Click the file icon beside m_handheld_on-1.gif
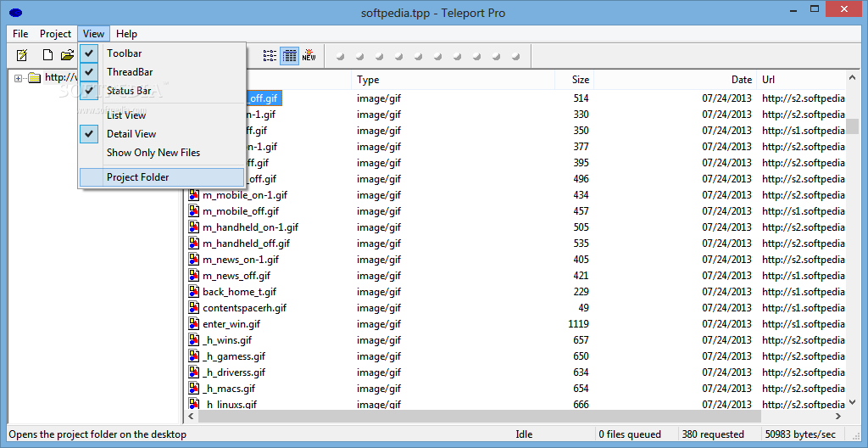Screen dimensions: 868x448 [x=194, y=227]
